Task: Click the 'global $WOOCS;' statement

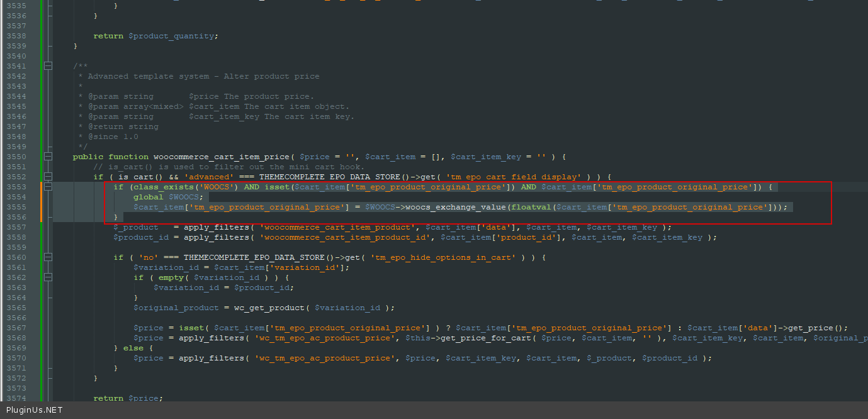Action: point(168,197)
